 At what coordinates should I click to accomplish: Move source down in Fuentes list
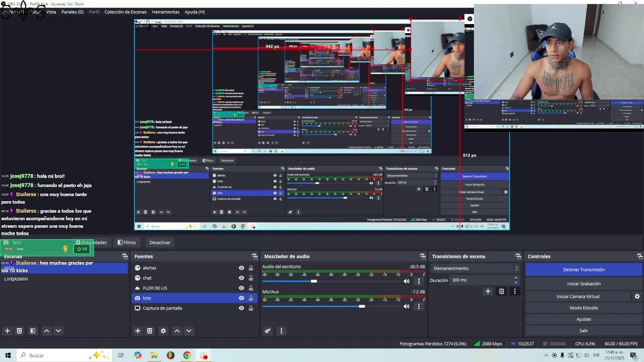(189, 331)
